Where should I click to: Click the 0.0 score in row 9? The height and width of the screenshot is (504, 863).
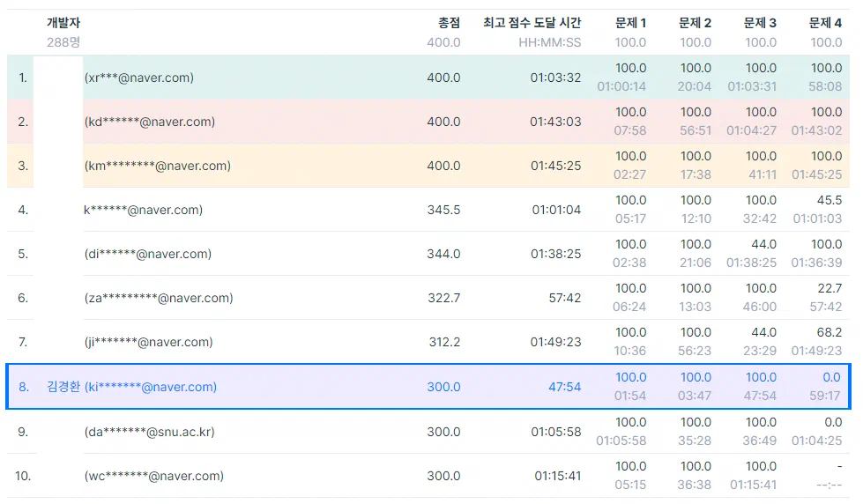point(833,423)
